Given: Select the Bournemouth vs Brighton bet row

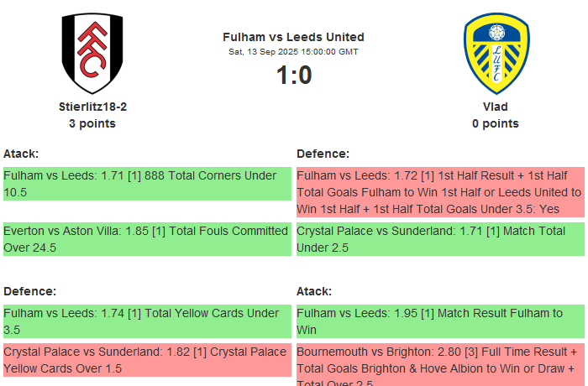Looking at the screenshot, I should [x=440, y=367].
